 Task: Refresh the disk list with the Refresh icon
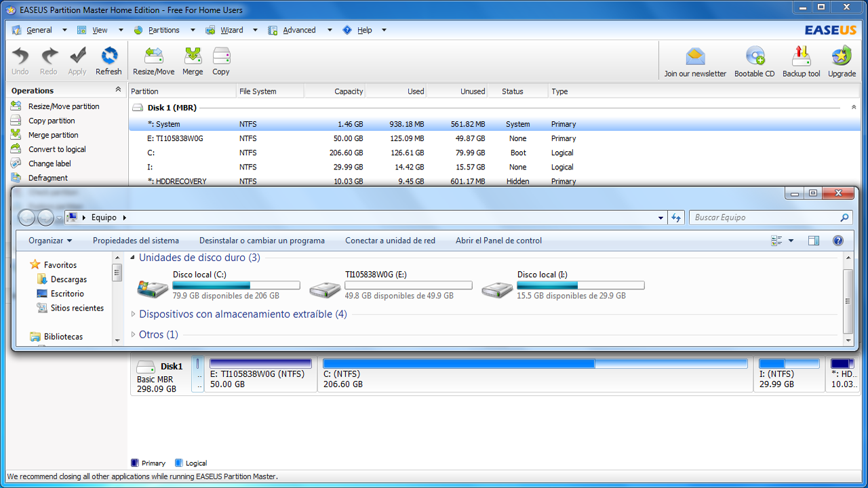[108, 56]
